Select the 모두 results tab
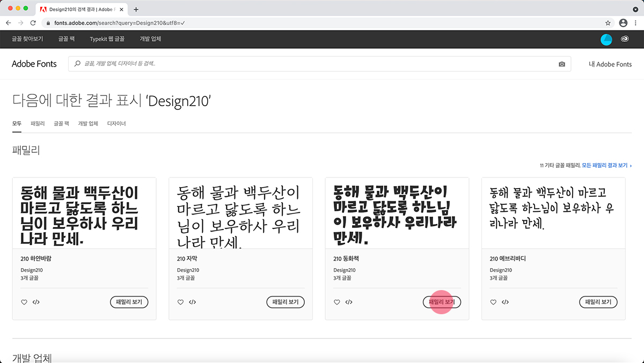Screen dimensions: 644x363 [17, 124]
